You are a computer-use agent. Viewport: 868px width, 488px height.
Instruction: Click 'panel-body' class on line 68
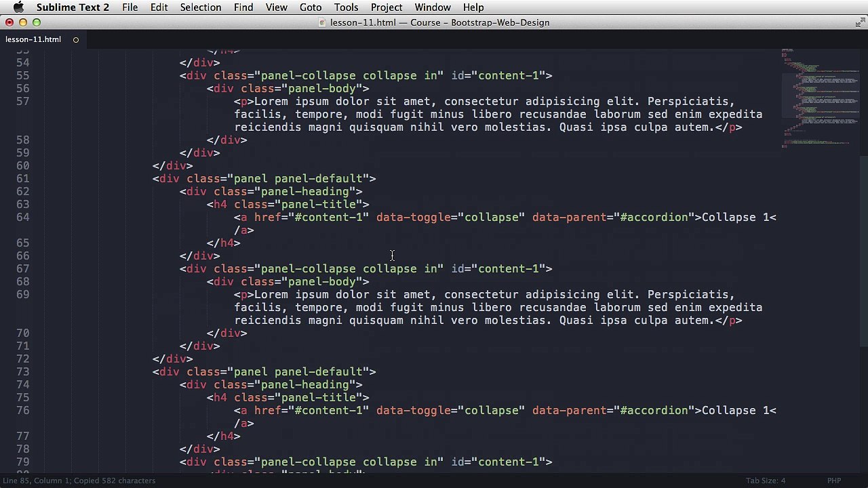321,282
